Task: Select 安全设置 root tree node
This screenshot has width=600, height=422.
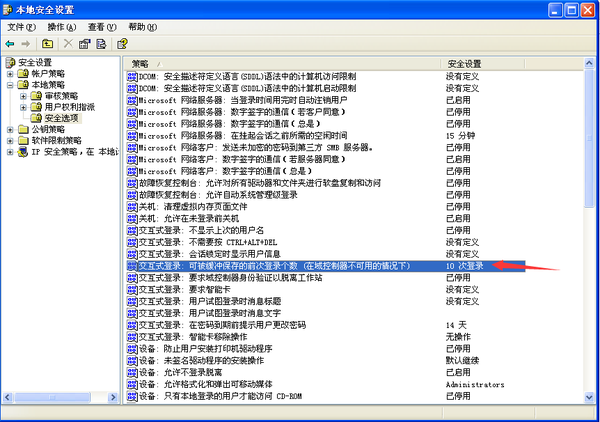Action: tap(35, 62)
